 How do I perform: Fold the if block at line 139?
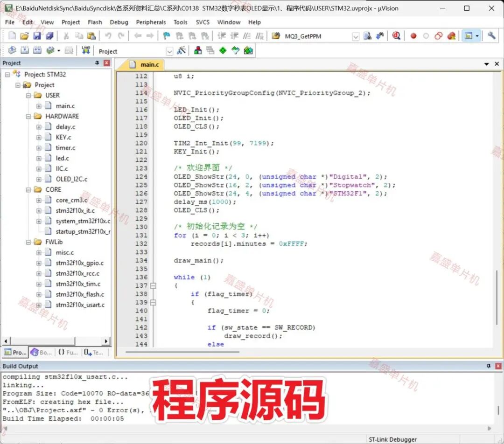pos(154,302)
